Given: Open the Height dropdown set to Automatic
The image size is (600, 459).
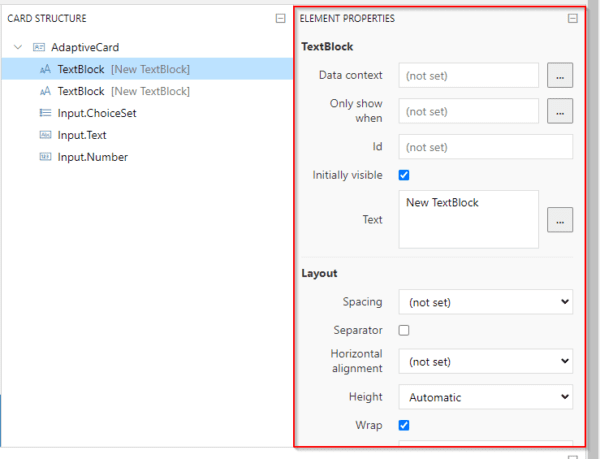Looking at the screenshot, I should click(485, 397).
